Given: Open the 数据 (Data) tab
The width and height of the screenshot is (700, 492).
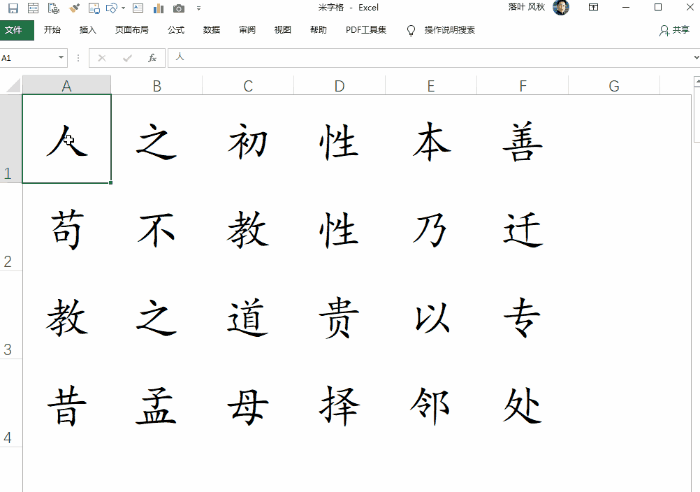Looking at the screenshot, I should click(x=212, y=30).
